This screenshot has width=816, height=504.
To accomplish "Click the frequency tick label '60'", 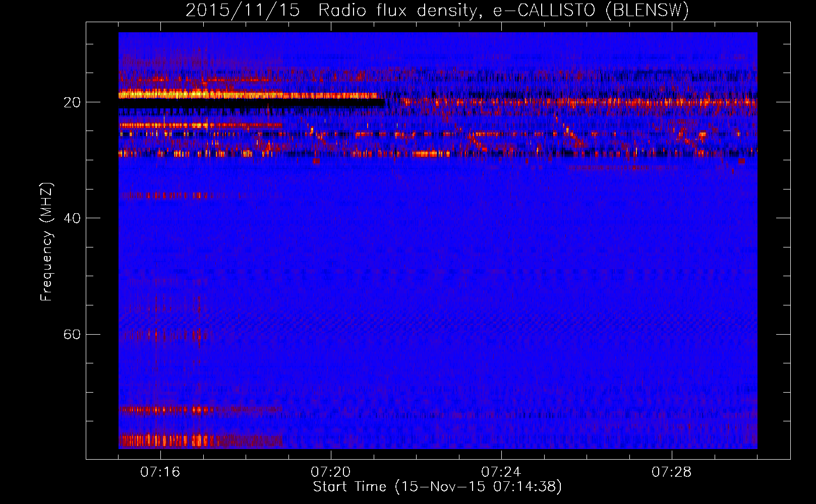I will [72, 334].
